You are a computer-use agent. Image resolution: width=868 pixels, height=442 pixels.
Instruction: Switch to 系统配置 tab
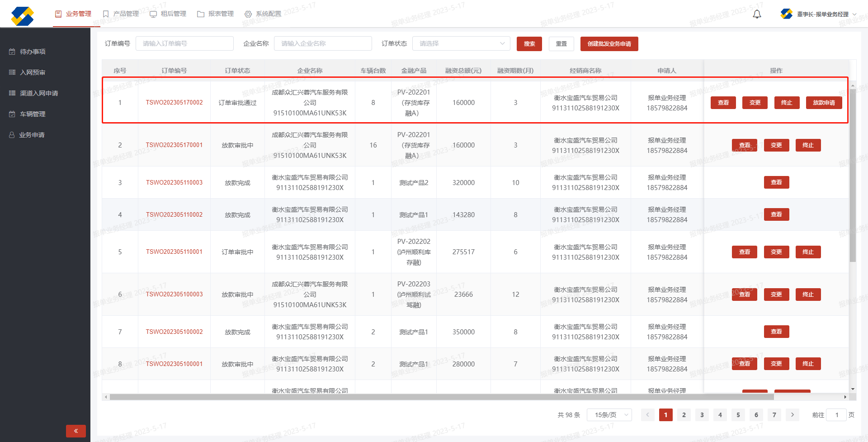click(263, 14)
